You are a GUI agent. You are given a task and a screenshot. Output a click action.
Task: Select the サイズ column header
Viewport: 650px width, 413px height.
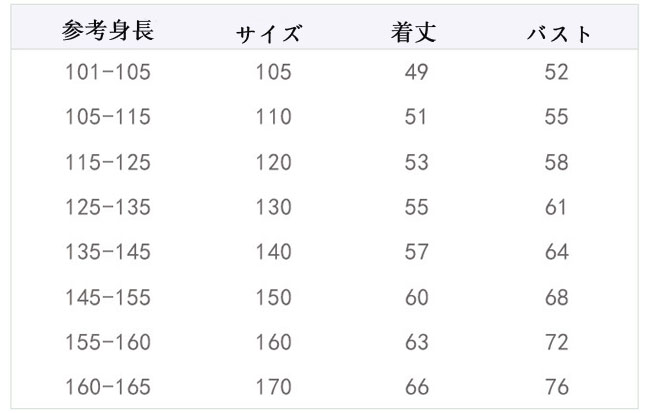[270, 34]
